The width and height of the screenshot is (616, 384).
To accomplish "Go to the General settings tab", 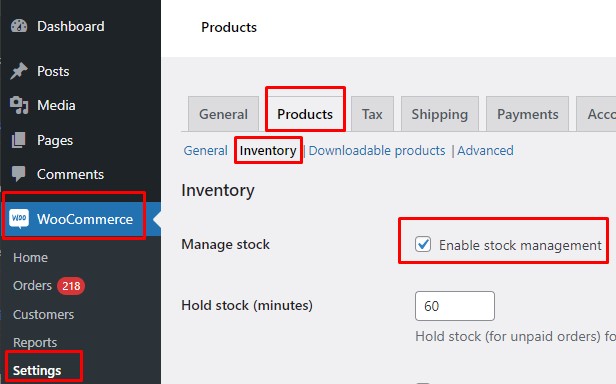I will (x=223, y=114).
